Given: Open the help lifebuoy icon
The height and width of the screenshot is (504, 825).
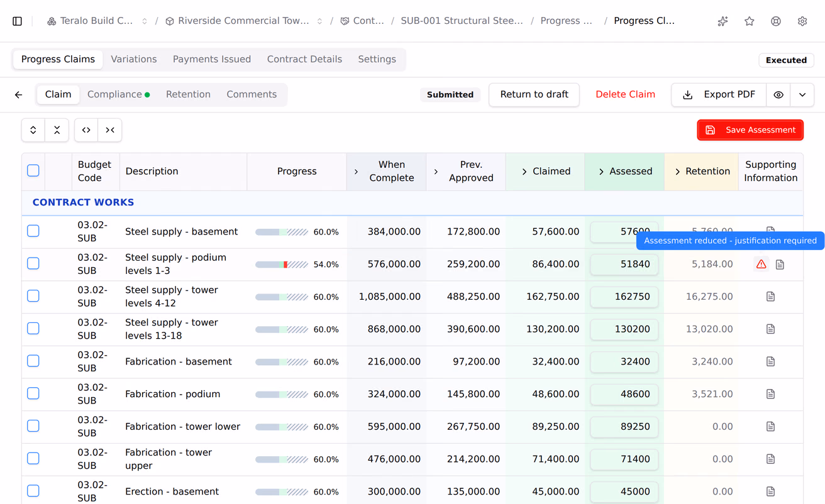Looking at the screenshot, I should [776, 21].
